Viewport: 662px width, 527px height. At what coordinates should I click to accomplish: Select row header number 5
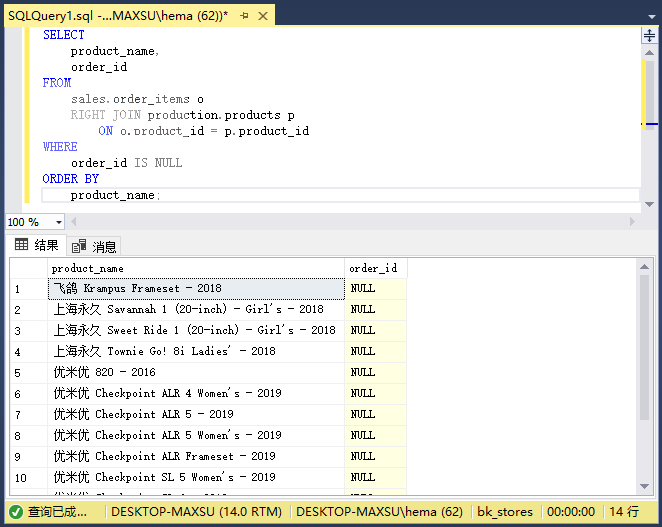[29, 372]
